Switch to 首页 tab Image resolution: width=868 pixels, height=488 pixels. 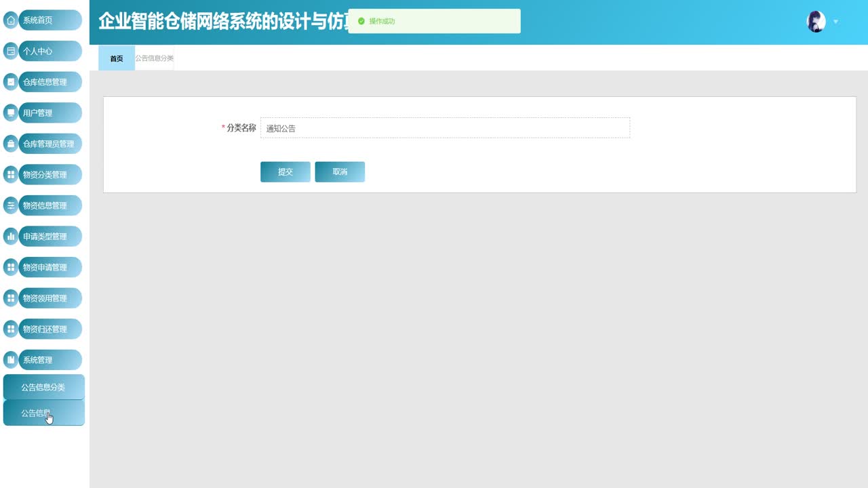[117, 58]
